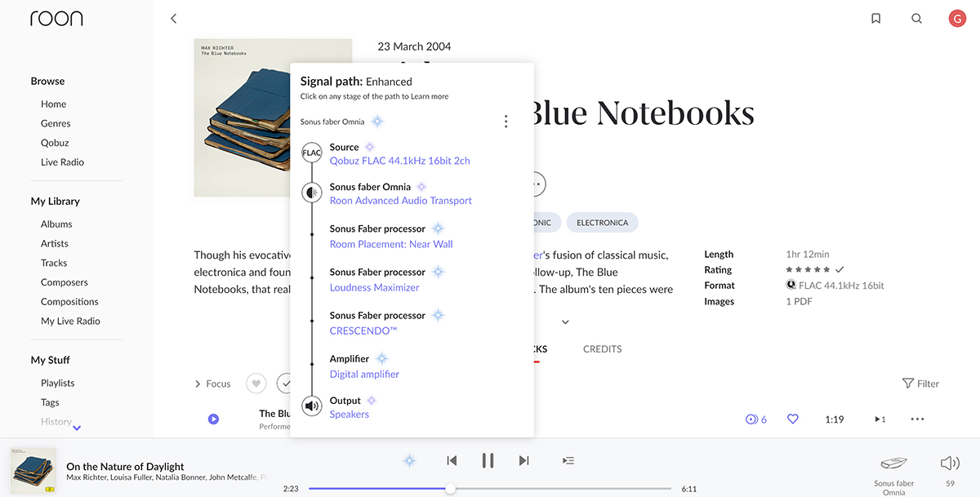This screenshot has width=980, height=497.
Task: Open Qobuz in the sidebar
Action: tap(55, 143)
